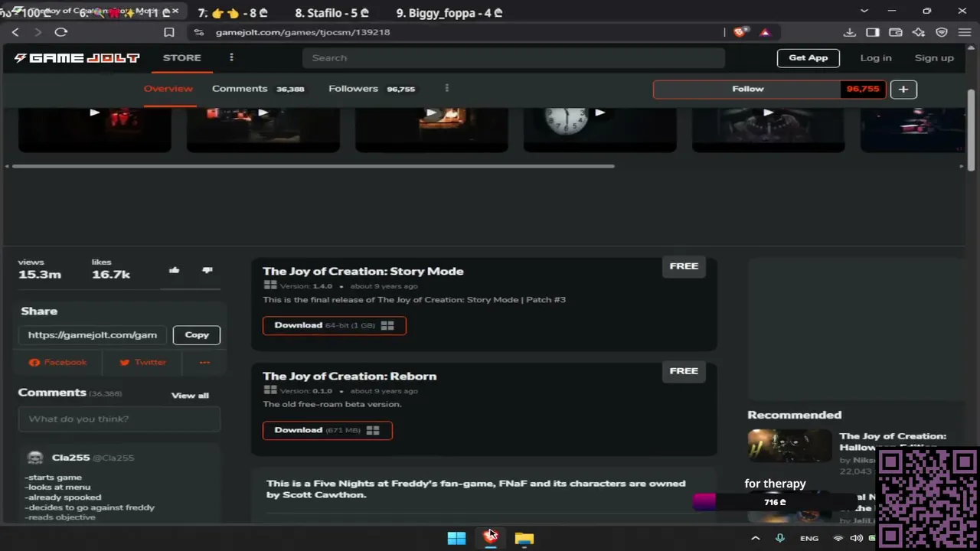The width and height of the screenshot is (980, 551).
Task: Click the Log in link
Action: tap(876, 58)
